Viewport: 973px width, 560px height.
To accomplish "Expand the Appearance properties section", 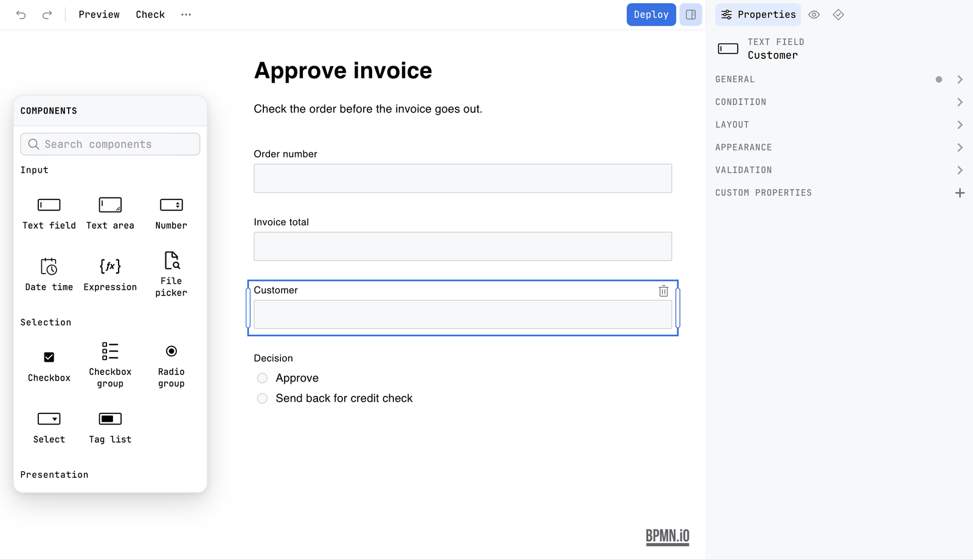I will click(x=839, y=147).
